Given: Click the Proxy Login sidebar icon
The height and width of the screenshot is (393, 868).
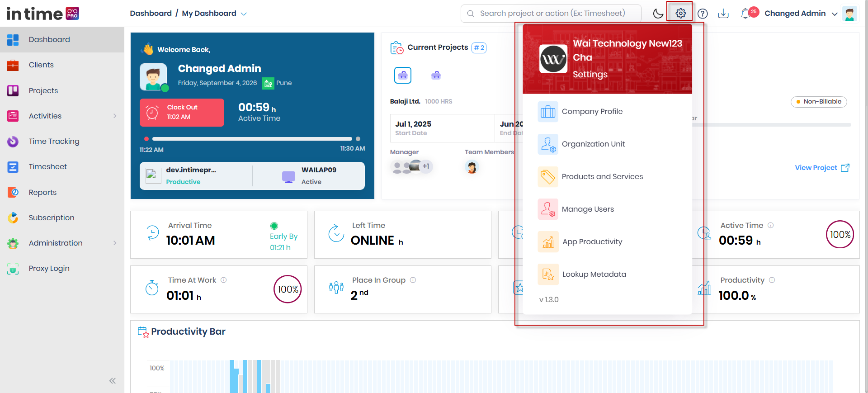Looking at the screenshot, I should click(x=13, y=269).
